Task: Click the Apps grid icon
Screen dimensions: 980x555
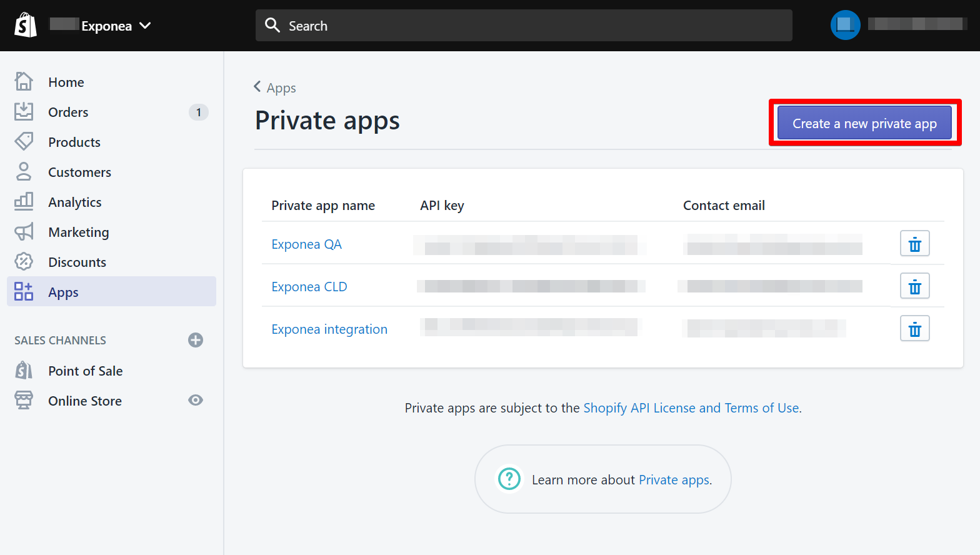Action: point(24,291)
